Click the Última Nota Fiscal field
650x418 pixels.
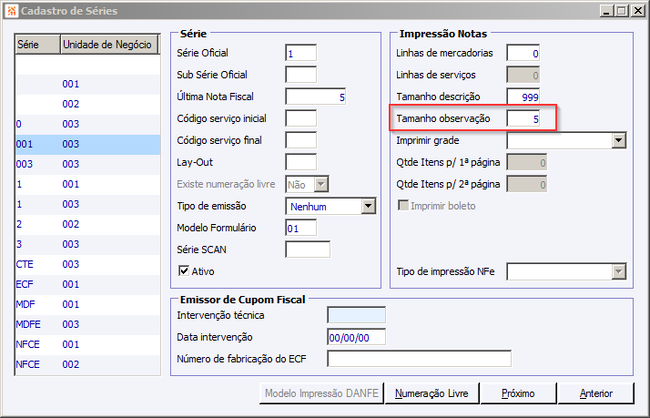[315, 97]
